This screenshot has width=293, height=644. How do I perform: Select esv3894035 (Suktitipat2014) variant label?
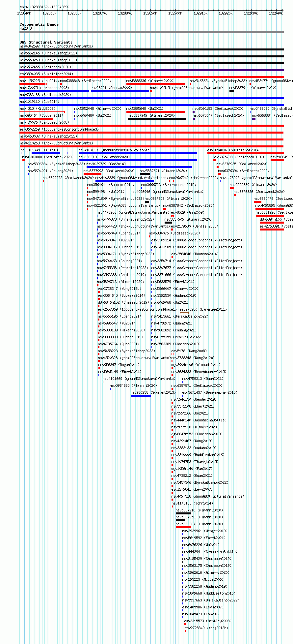click(46, 74)
